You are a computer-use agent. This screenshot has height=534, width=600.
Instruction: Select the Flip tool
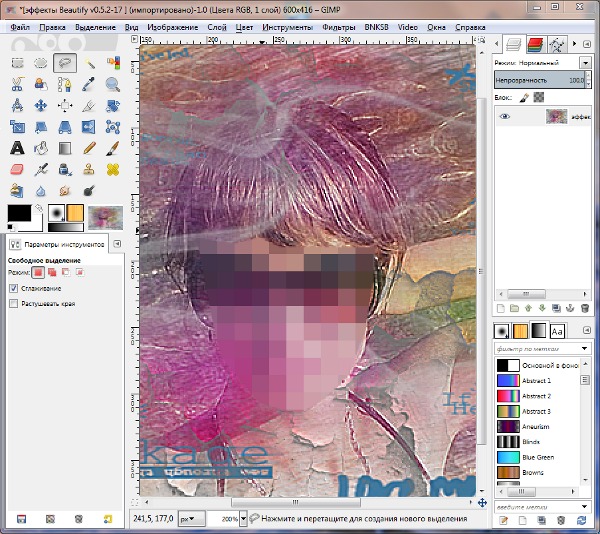click(89, 127)
